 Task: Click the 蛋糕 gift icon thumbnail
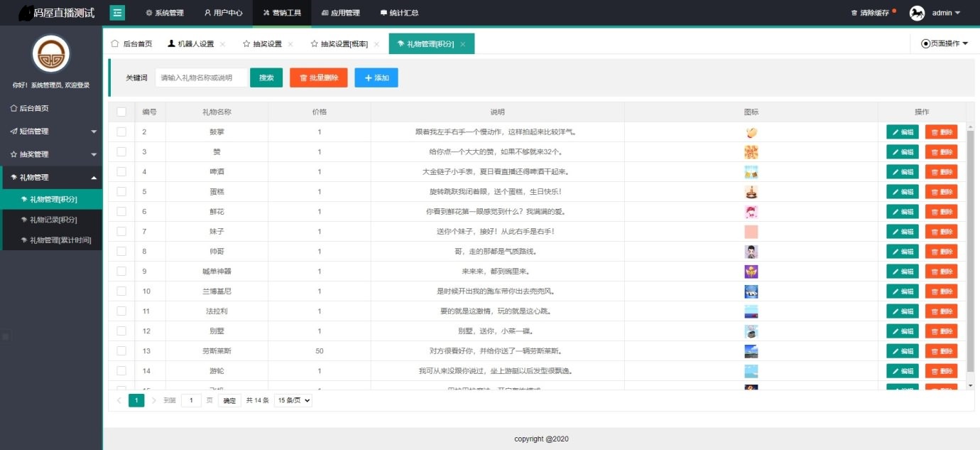point(751,192)
